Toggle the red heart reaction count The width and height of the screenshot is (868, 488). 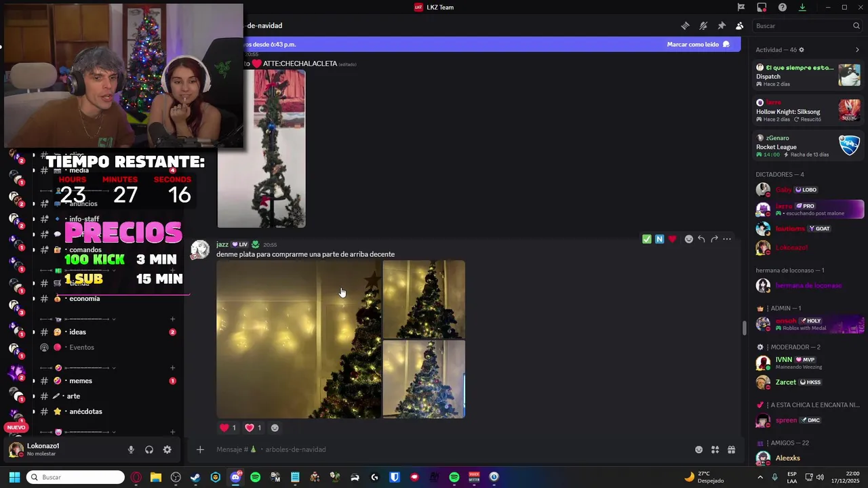tap(228, 428)
